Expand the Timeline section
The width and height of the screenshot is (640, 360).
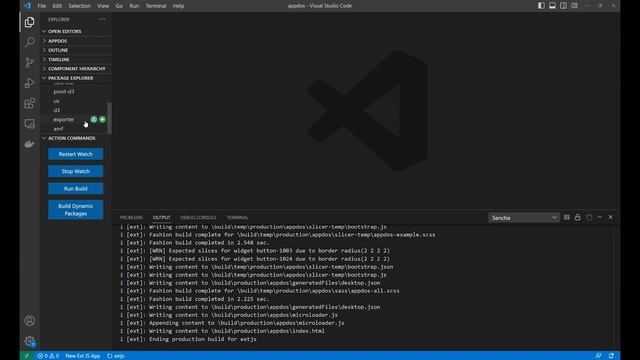point(76,60)
